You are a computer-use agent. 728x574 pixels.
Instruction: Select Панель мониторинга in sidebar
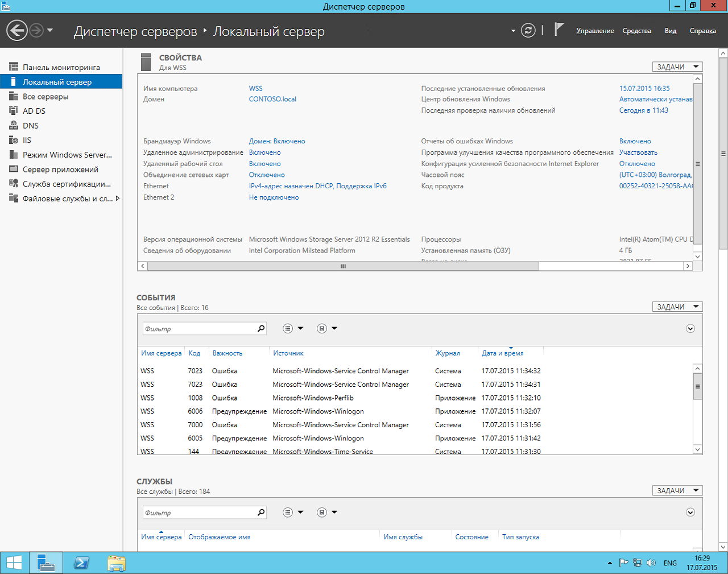click(x=61, y=67)
